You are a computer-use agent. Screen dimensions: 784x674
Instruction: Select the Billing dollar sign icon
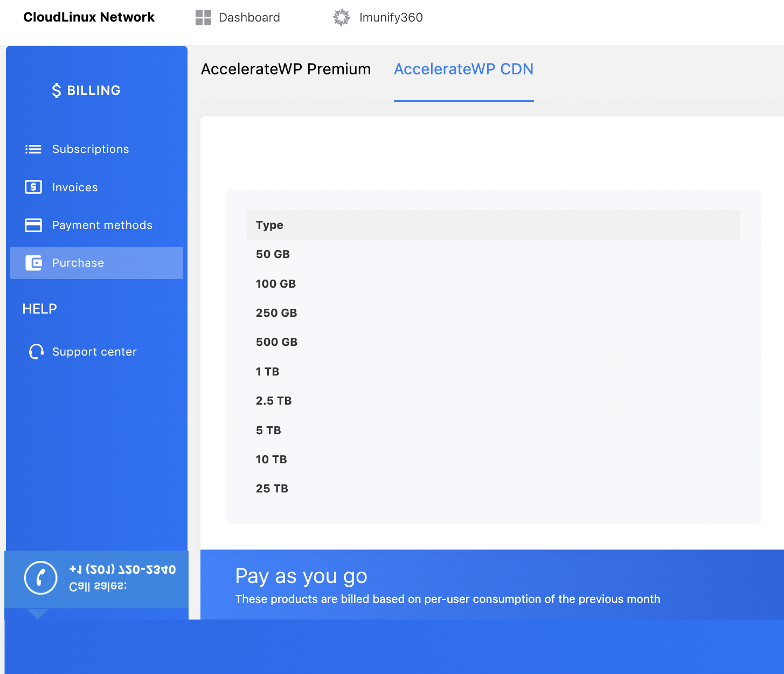pyautogui.click(x=55, y=90)
